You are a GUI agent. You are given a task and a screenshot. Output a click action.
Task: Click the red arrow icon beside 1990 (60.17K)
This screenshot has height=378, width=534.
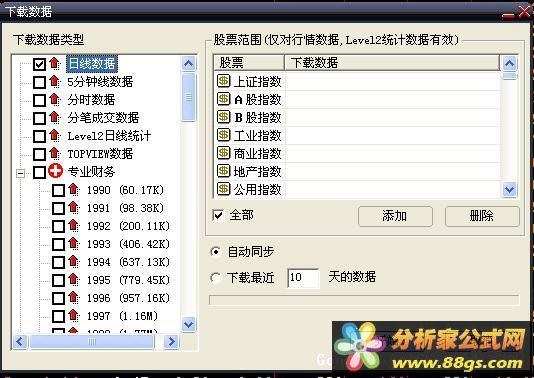[74, 190]
